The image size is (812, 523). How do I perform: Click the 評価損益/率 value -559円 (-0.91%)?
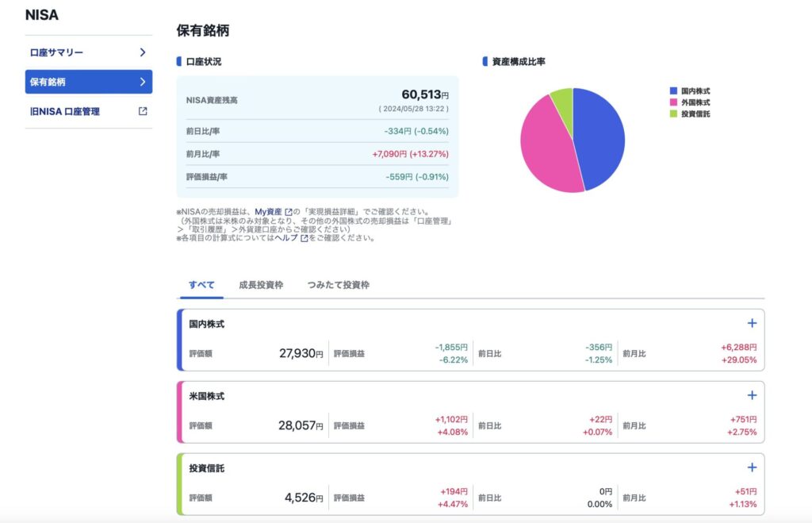(x=417, y=177)
